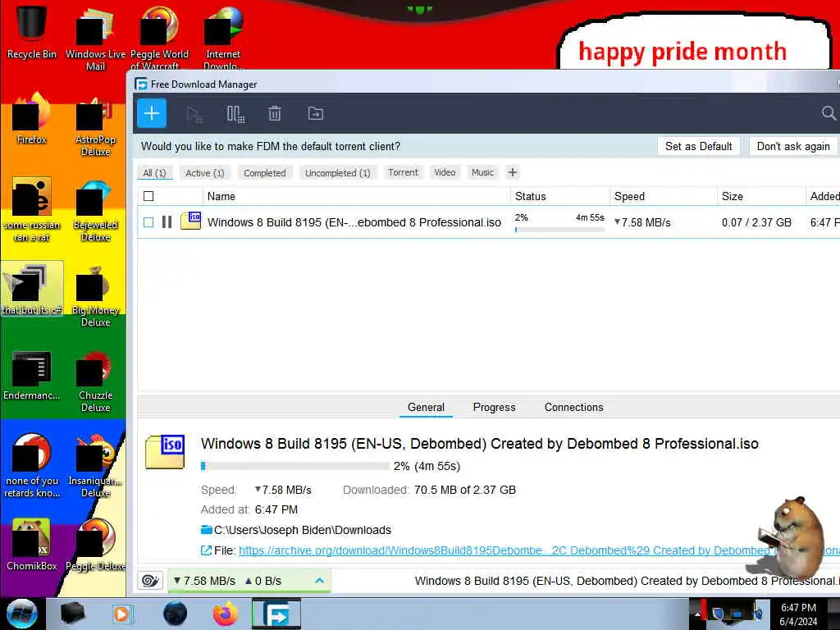Open the archive.org File link
The image size is (840, 630).
click(x=539, y=550)
